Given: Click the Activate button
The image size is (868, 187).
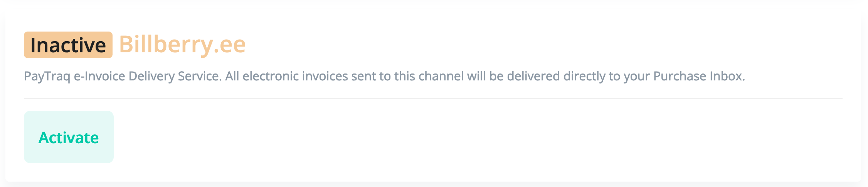Looking at the screenshot, I should (x=69, y=137).
